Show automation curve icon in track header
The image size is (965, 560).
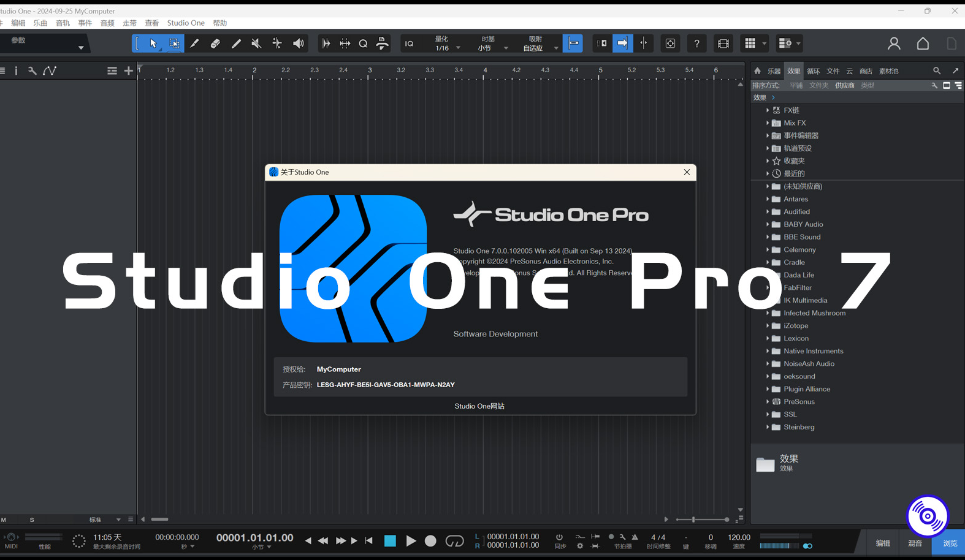pos(50,71)
